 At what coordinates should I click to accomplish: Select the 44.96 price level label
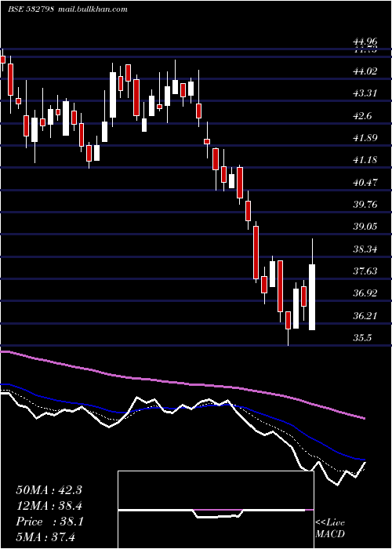(365, 43)
